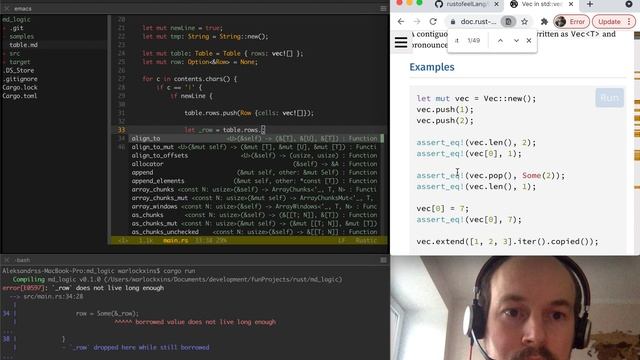Choose array_windows completion

pyautogui.click(x=254, y=207)
